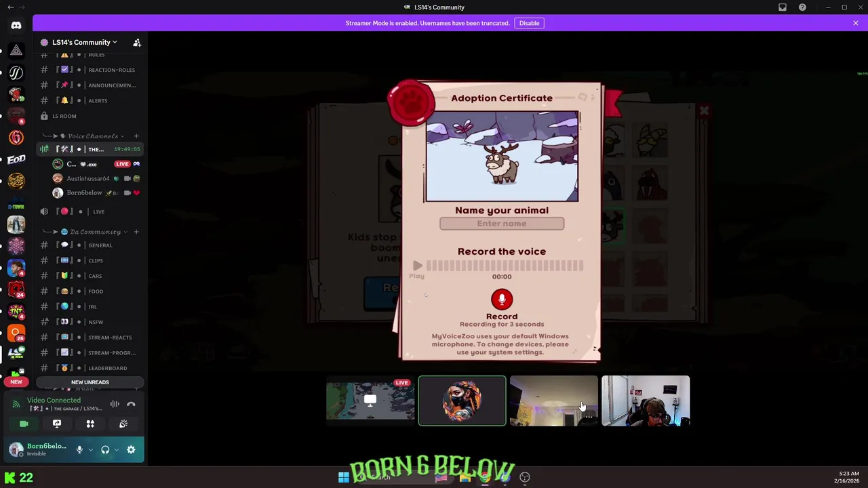The height and width of the screenshot is (488, 868).
Task: Open the TNT server icon
Action: pos(16,312)
